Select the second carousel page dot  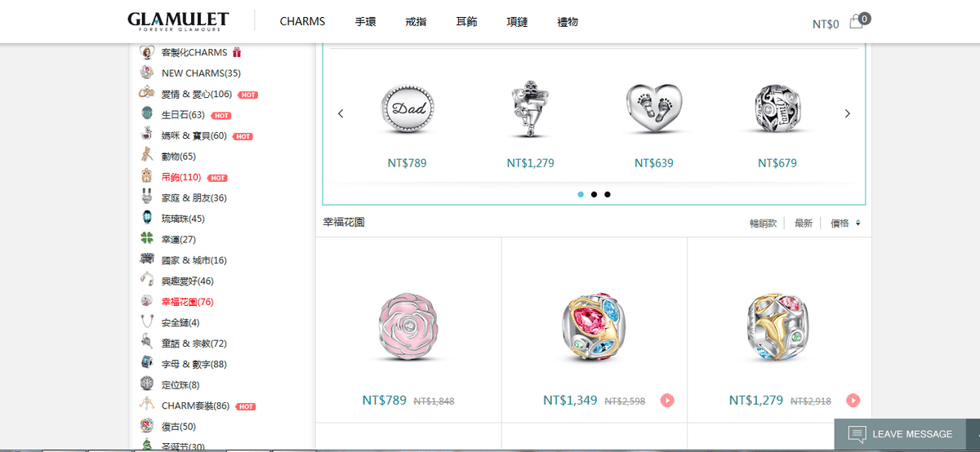tap(594, 194)
